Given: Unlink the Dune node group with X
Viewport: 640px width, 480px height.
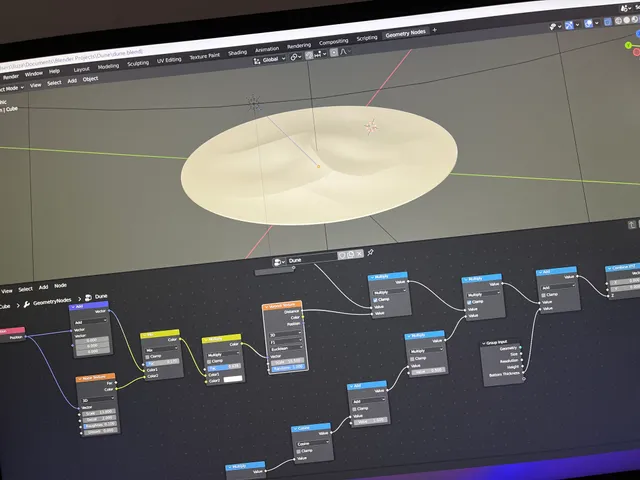Looking at the screenshot, I should [359, 253].
